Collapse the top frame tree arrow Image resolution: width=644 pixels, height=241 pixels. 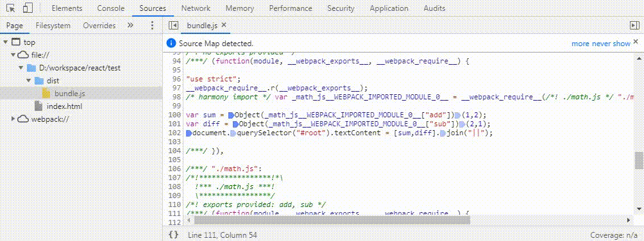[5, 42]
